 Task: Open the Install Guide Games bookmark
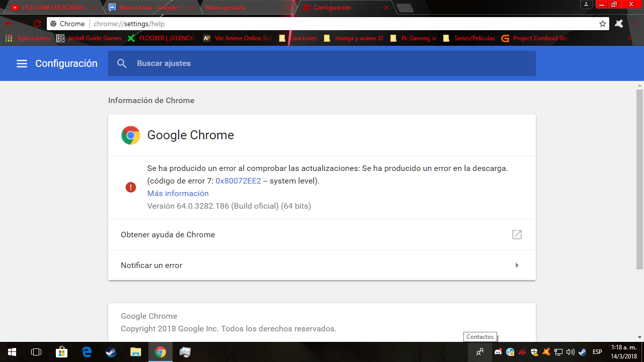[x=89, y=38]
